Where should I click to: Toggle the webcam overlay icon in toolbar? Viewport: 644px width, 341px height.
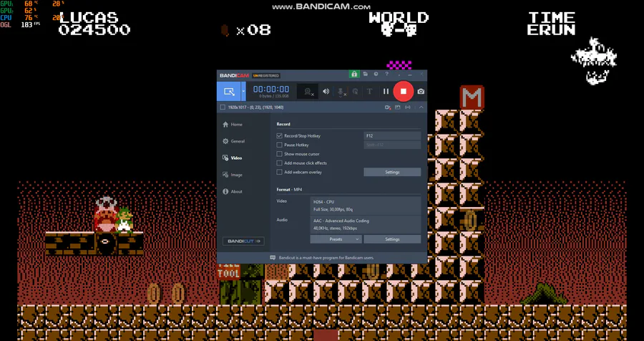click(308, 91)
